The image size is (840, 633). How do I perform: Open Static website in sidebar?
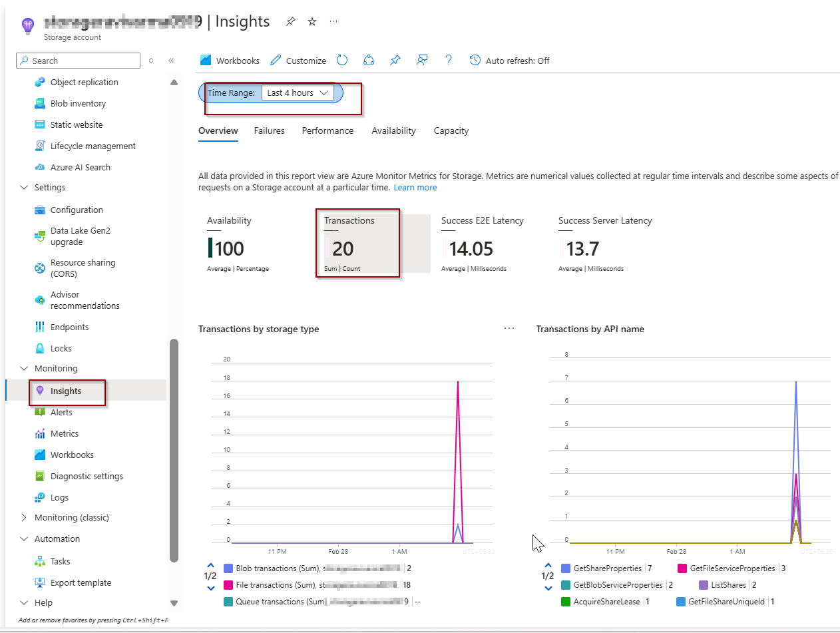[x=77, y=125]
